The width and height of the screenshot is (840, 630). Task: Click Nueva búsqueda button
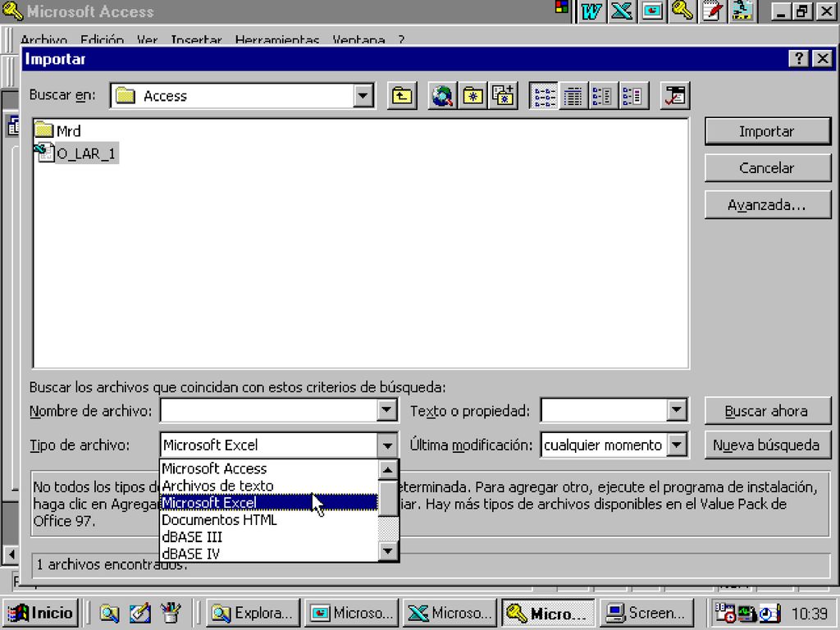coord(767,445)
